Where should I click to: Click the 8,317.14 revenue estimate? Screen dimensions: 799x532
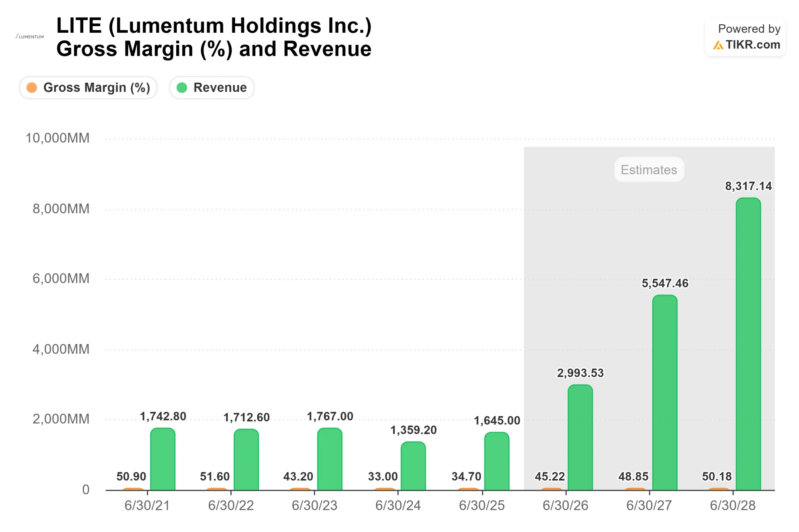click(748, 186)
